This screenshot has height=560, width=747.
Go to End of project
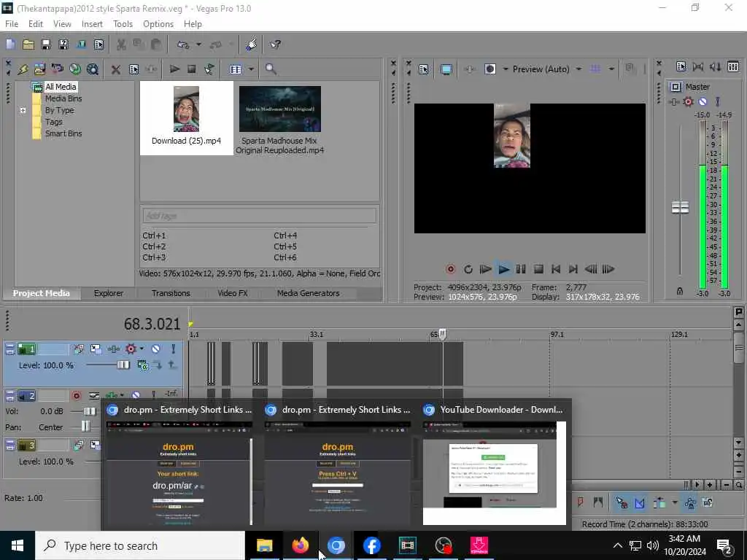click(x=573, y=270)
